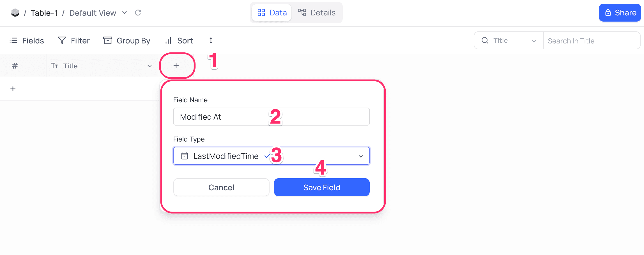644x255 pixels.
Task: Click the calendar icon in Field Type
Action: click(185, 156)
